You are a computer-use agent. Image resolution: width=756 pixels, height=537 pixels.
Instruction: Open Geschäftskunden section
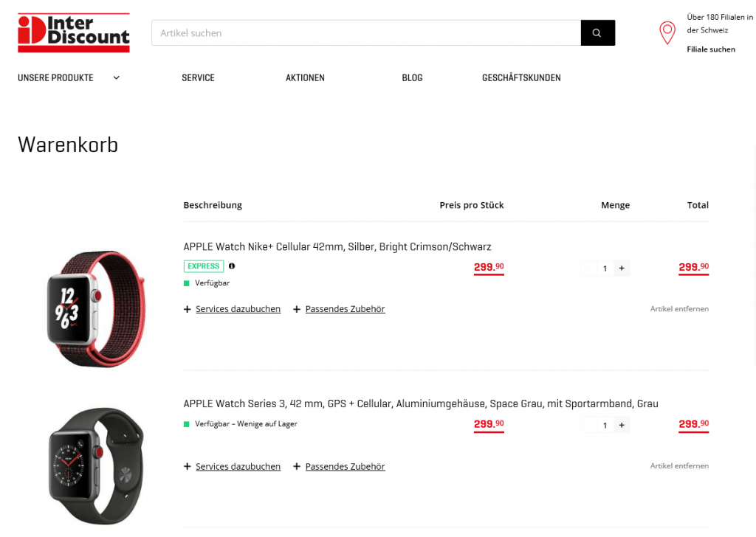click(x=521, y=77)
